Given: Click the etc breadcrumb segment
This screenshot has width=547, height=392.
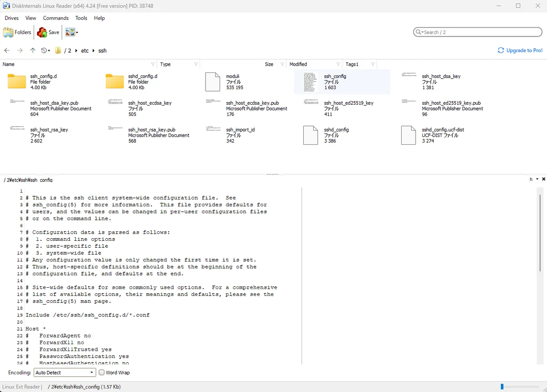Looking at the screenshot, I should (85, 51).
